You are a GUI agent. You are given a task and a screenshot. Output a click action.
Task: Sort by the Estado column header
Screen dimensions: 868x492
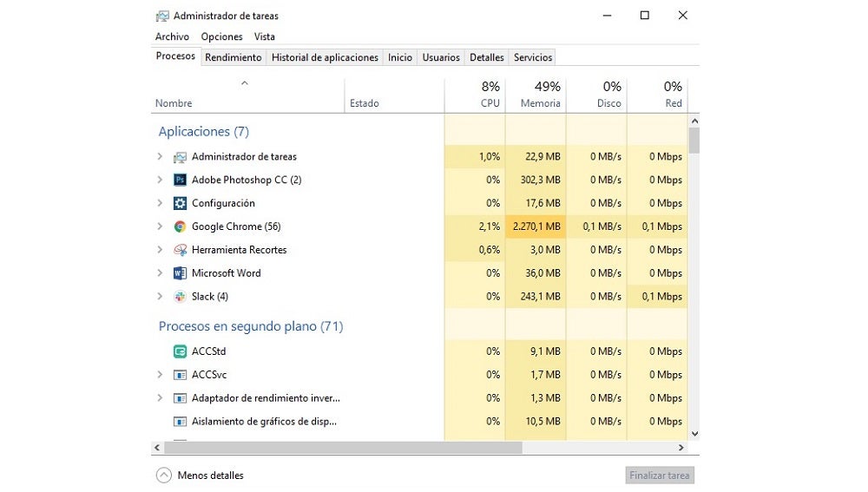click(394, 95)
